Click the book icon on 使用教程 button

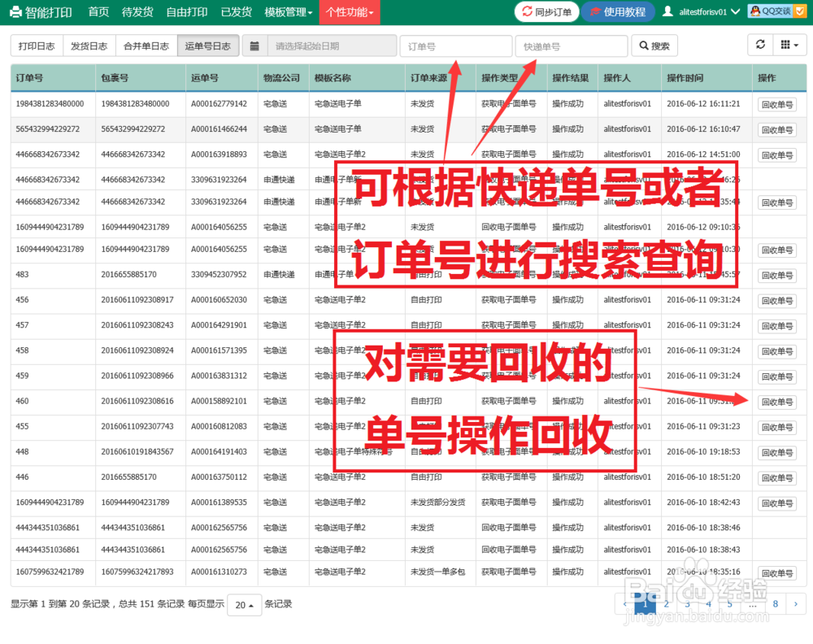point(595,11)
